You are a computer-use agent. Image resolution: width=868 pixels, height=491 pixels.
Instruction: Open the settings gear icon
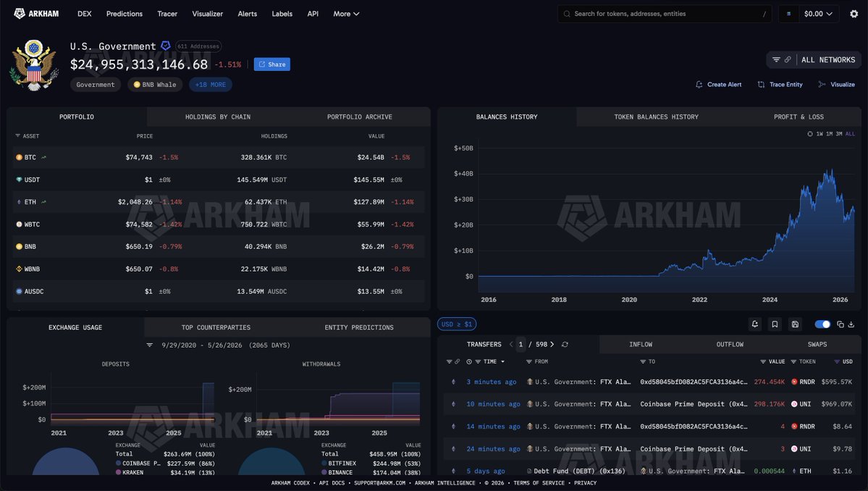coord(854,14)
